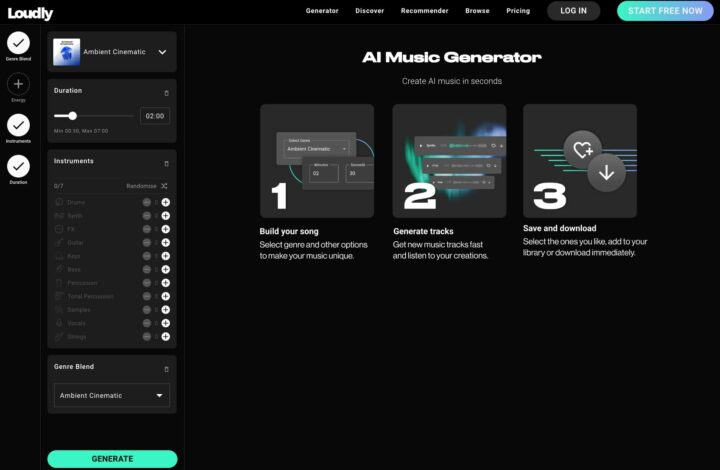
Task: Decrease Guitar count with minus icon
Action: tap(147, 242)
